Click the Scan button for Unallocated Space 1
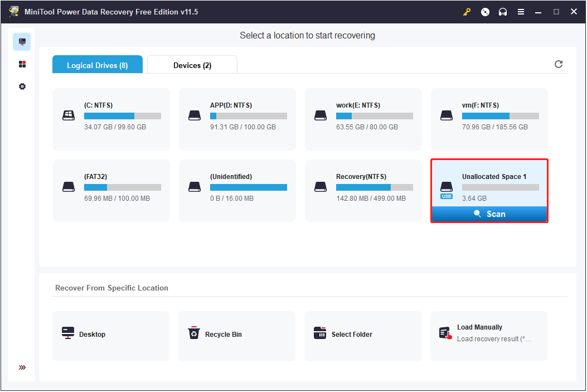 [489, 214]
